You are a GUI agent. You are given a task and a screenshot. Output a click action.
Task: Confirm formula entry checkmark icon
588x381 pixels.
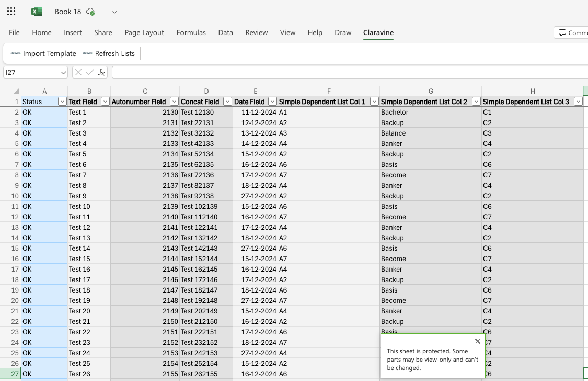89,72
